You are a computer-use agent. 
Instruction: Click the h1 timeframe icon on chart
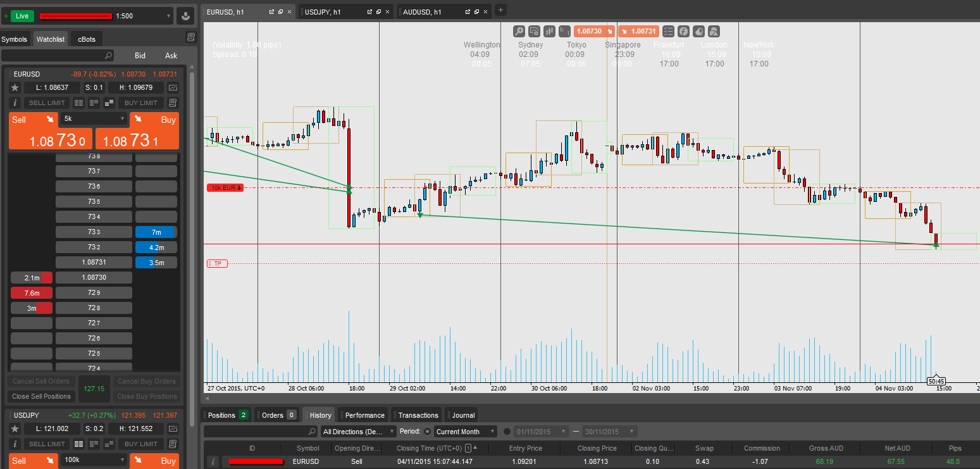point(564,31)
